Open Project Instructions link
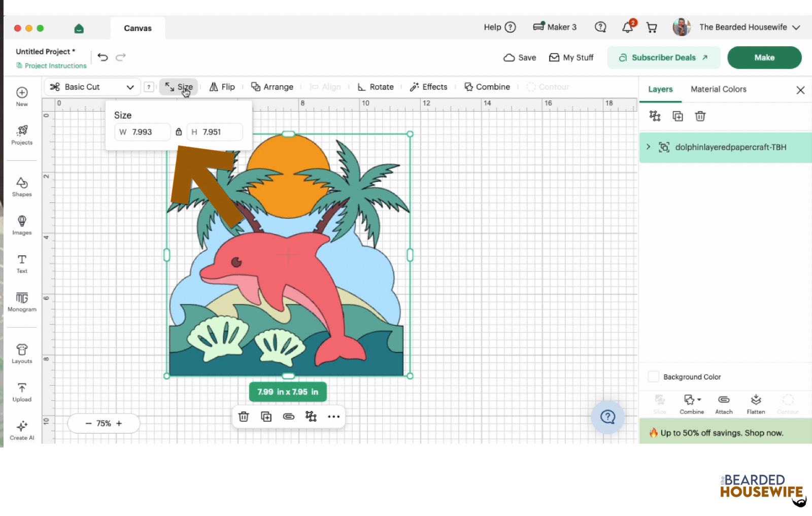This screenshot has height=516, width=812. click(51, 65)
